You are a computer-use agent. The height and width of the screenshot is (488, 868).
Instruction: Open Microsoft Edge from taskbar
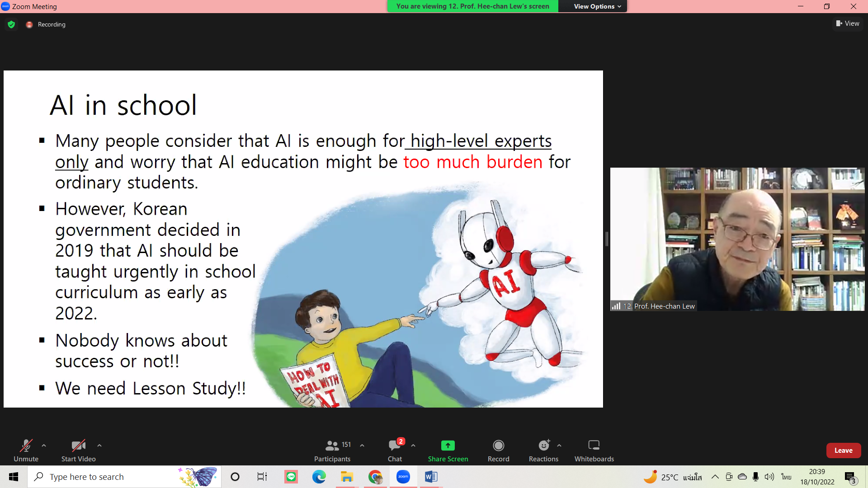pyautogui.click(x=319, y=477)
